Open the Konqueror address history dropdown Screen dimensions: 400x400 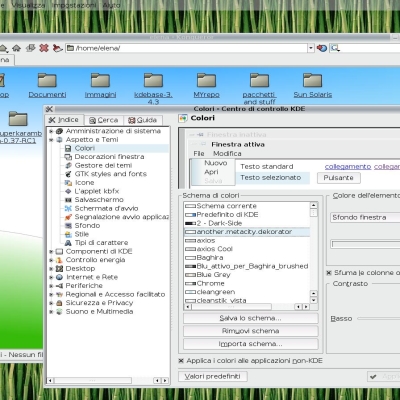click(x=311, y=48)
